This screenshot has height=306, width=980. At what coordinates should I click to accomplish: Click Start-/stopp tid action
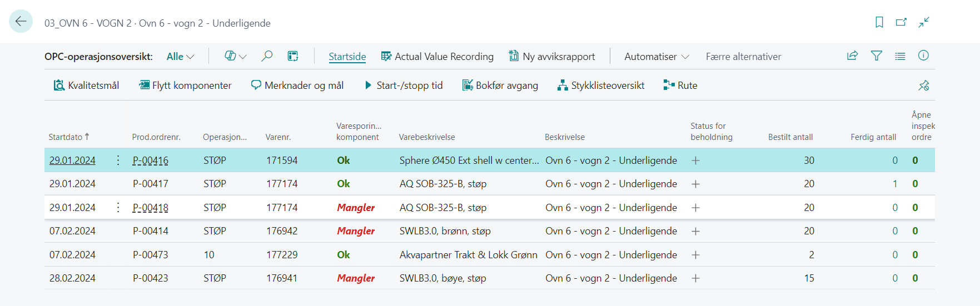point(404,86)
